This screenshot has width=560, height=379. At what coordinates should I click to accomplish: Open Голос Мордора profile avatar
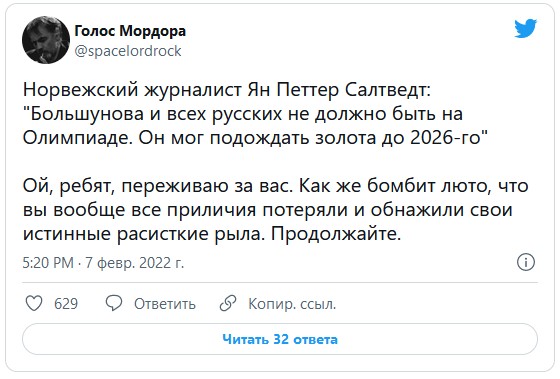click(x=46, y=40)
